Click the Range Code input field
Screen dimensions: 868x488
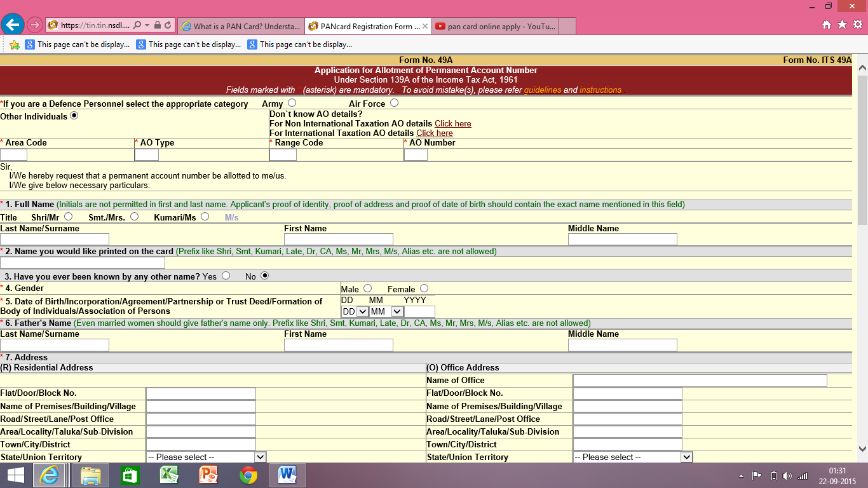tap(283, 154)
